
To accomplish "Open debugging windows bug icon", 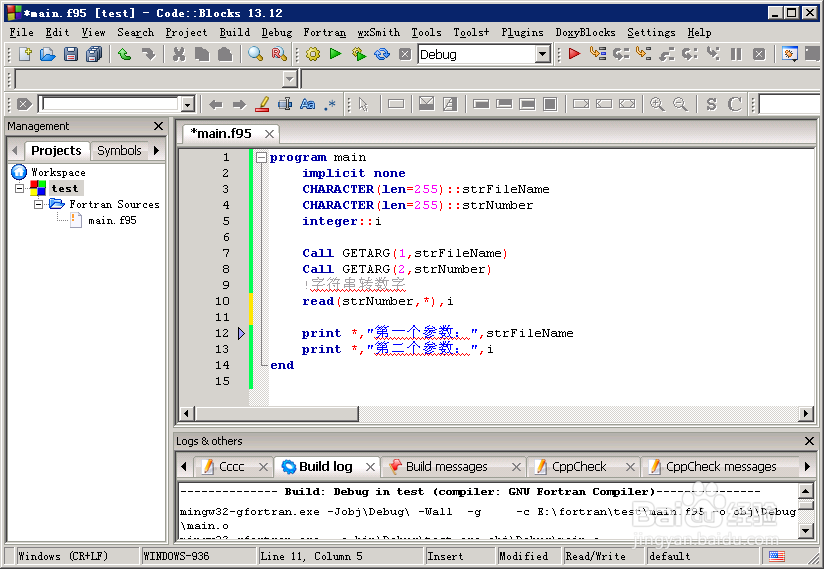I will pyautogui.click(x=789, y=54).
